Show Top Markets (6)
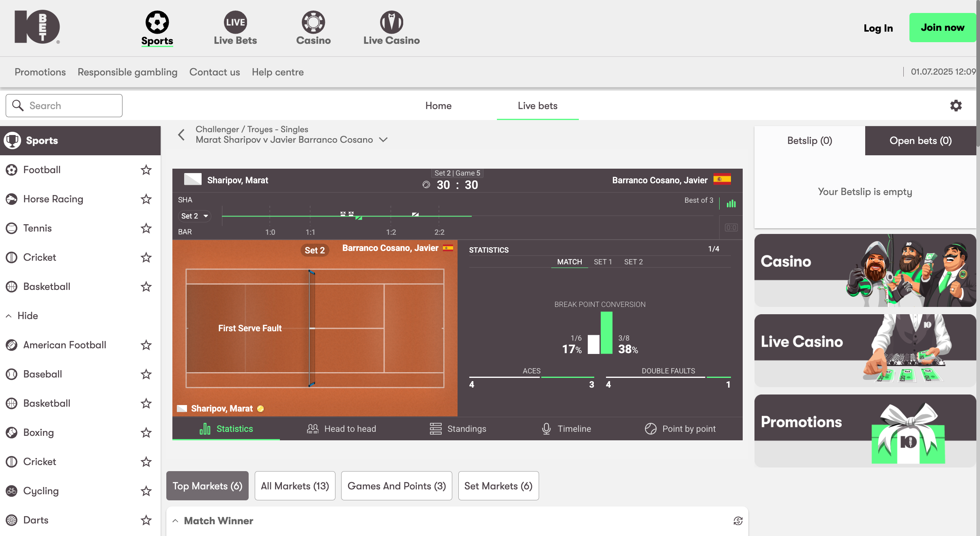 tap(207, 486)
